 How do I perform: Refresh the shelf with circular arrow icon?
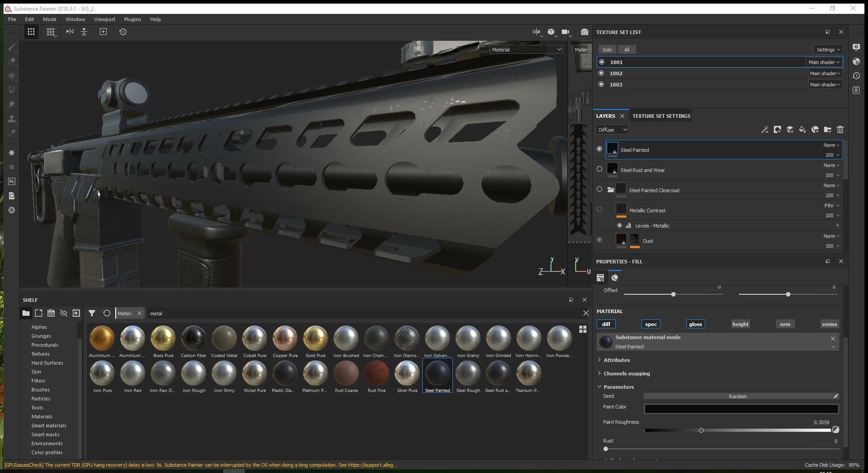click(x=107, y=313)
